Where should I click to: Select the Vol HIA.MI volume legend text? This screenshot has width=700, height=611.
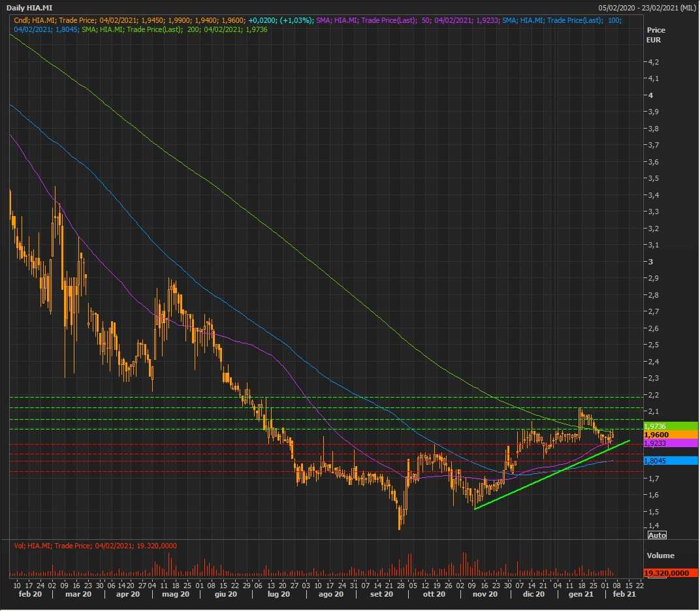pyautogui.click(x=95, y=546)
